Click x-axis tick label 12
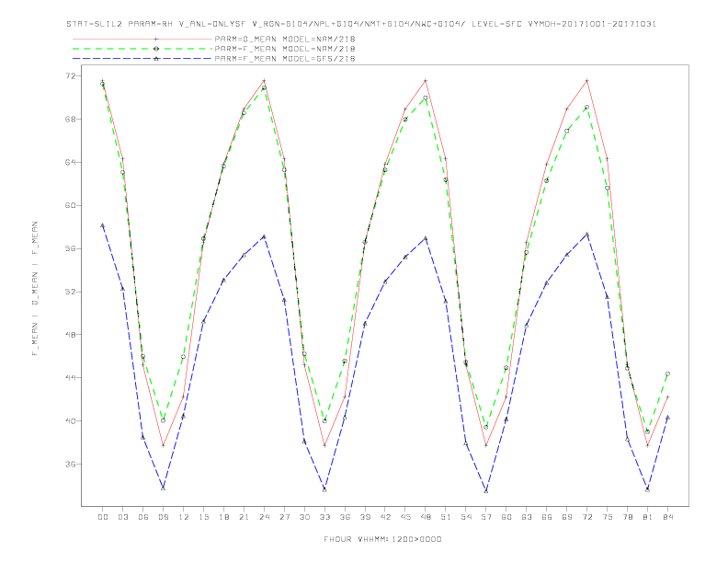Viewport: 728px width, 563px height. coord(184,517)
